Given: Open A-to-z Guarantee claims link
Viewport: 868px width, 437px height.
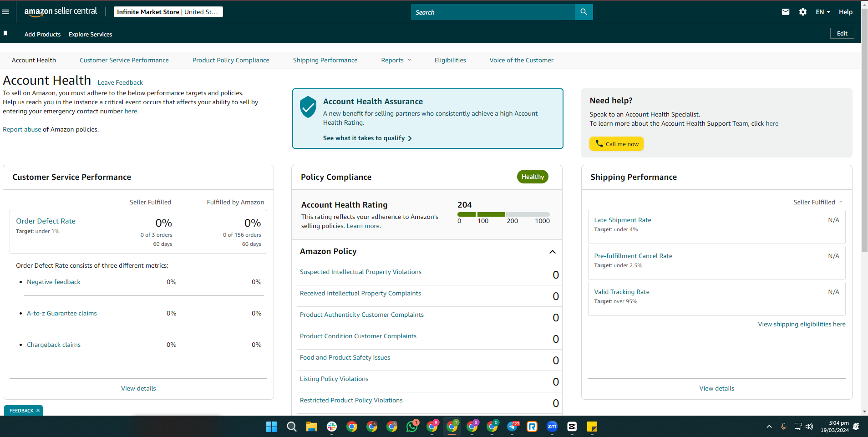Looking at the screenshot, I should [62, 313].
